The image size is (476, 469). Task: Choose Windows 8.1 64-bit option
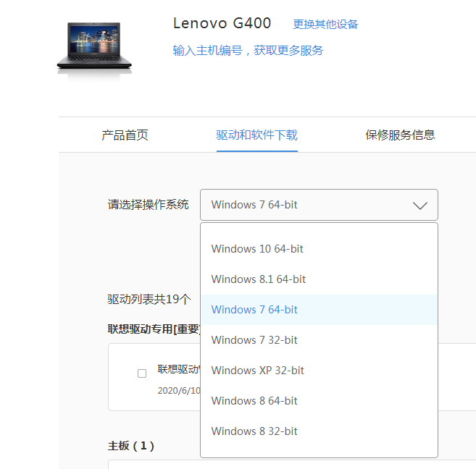pyautogui.click(x=319, y=279)
